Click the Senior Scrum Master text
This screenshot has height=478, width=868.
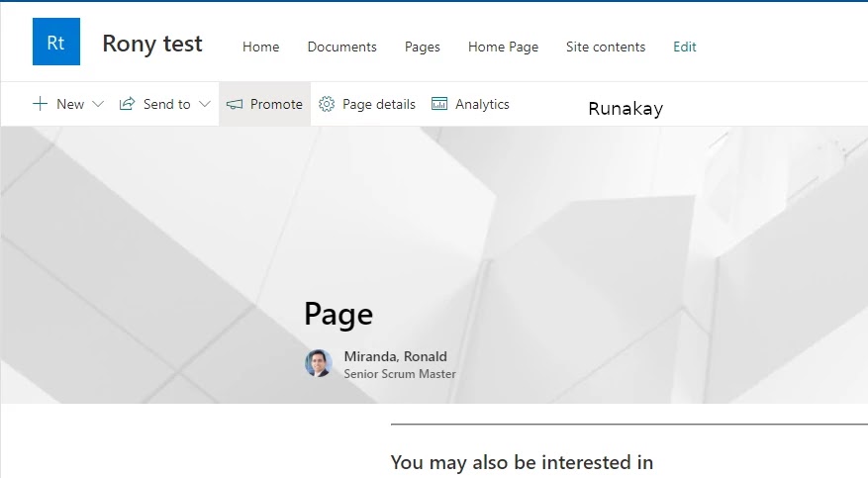pyautogui.click(x=400, y=374)
